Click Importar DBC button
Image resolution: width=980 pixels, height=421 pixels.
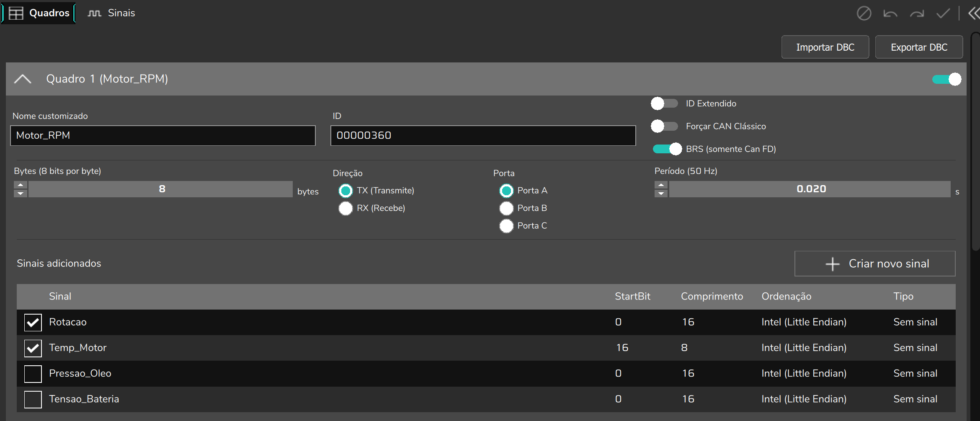coord(825,47)
